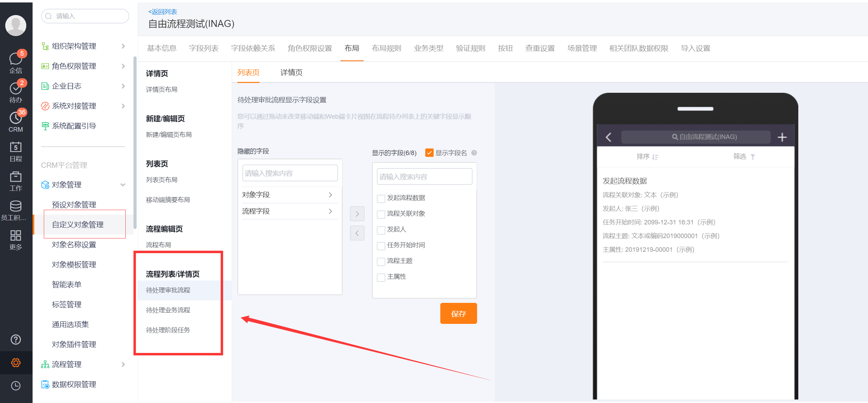Check the 发起人 field checkbox
The width and height of the screenshot is (868, 403).
(x=381, y=230)
